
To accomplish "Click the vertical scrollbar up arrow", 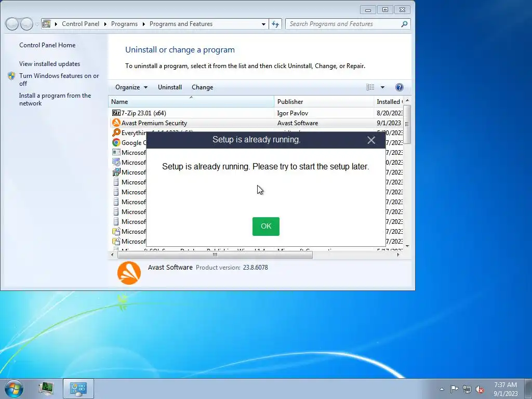I will 407,100.
